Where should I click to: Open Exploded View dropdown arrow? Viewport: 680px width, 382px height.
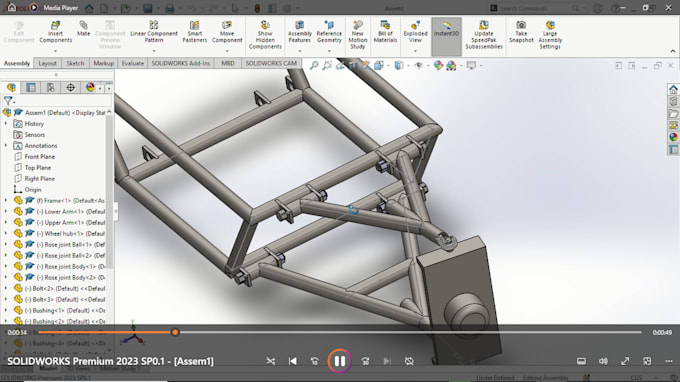415,50
